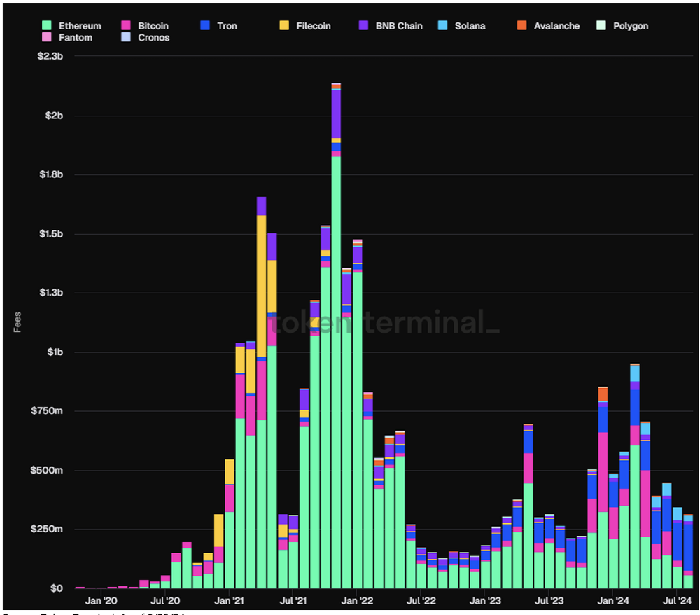The image size is (700, 615).
Task: Click the Fantom light-pink legend swatch
Action: [x=46, y=37]
